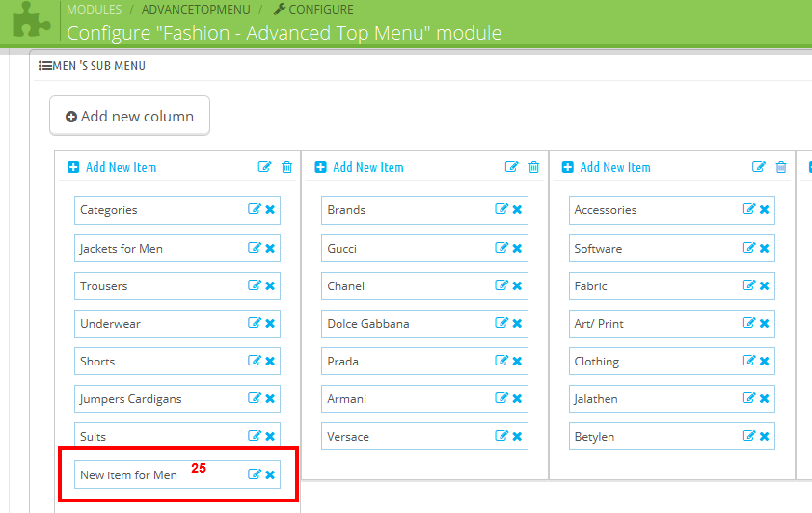Edit the first column settings
The image size is (812, 513).
[x=264, y=167]
